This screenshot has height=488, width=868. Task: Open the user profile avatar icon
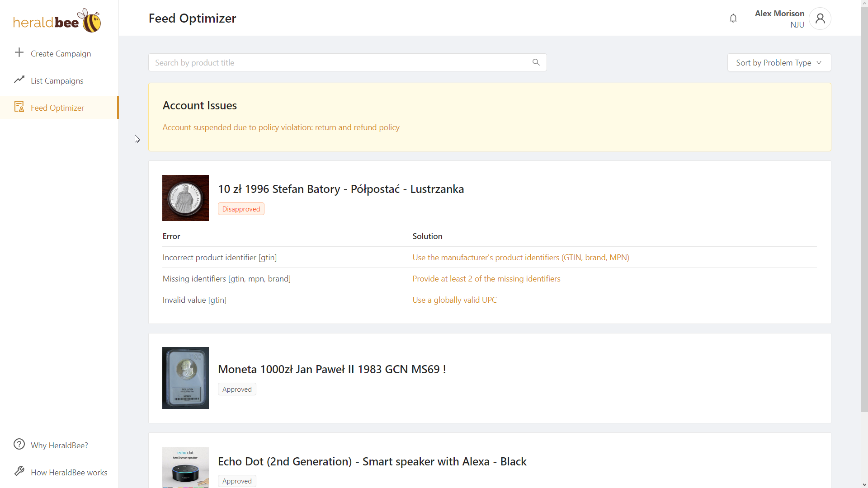pos(820,19)
